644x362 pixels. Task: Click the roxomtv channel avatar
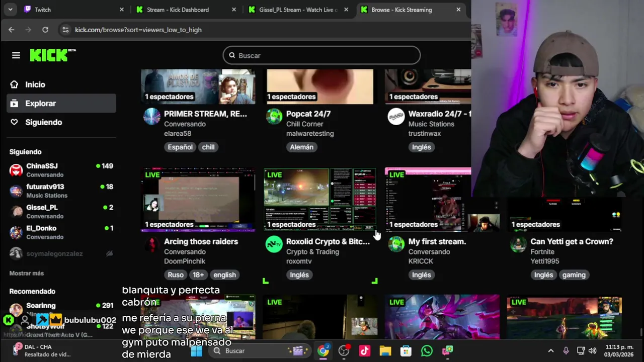pyautogui.click(x=274, y=244)
